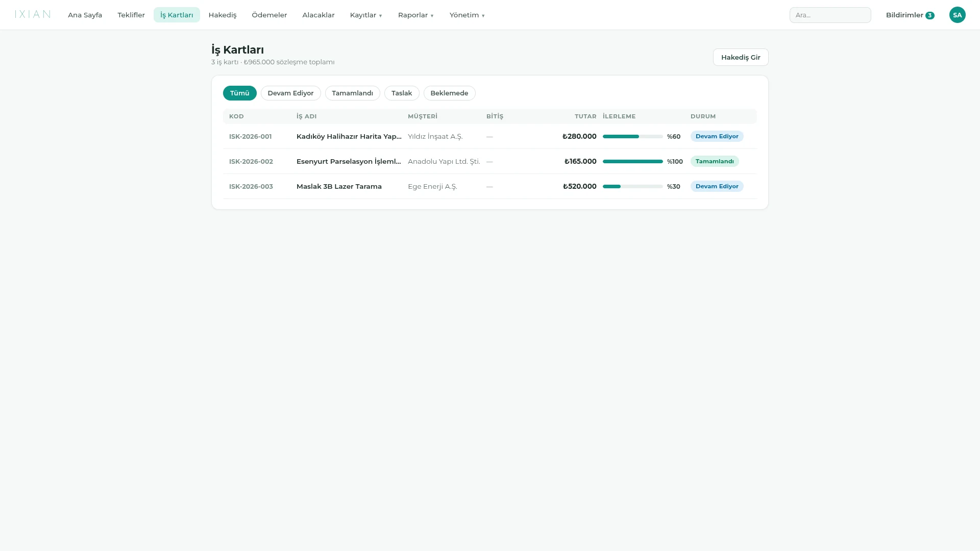Filter by Taslak chip
This screenshot has width=980, height=551.
(402, 93)
